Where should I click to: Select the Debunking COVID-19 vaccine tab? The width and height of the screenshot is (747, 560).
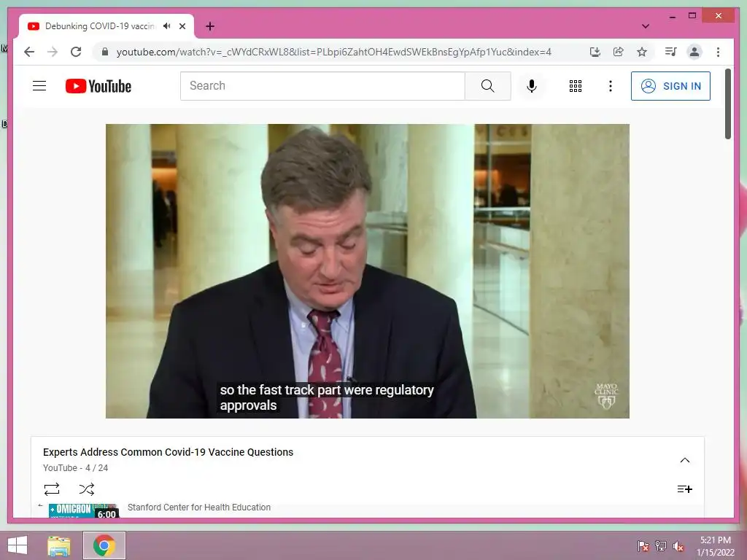(x=107, y=26)
